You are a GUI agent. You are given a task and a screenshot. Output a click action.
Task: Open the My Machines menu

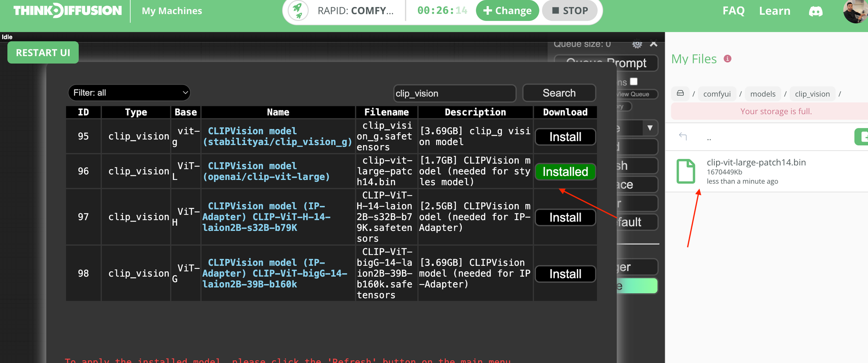coord(172,11)
